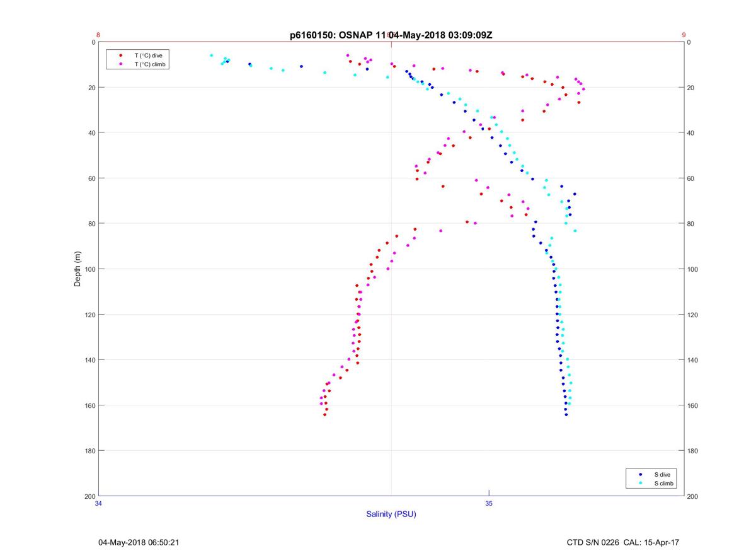756x558 pixels.
Task: Click depth tick '60' on the left axis
Action: pos(91,178)
